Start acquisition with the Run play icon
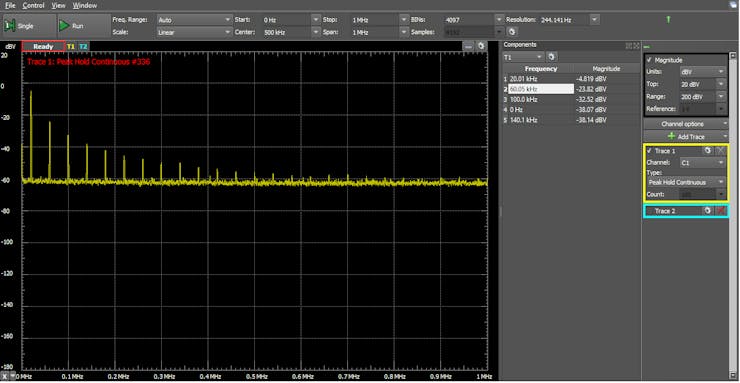This screenshot has width=740, height=383. tap(64, 26)
